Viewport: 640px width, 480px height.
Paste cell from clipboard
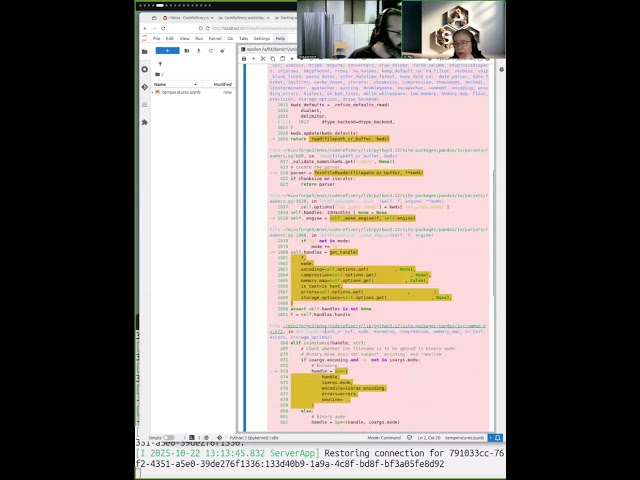click(282, 59)
